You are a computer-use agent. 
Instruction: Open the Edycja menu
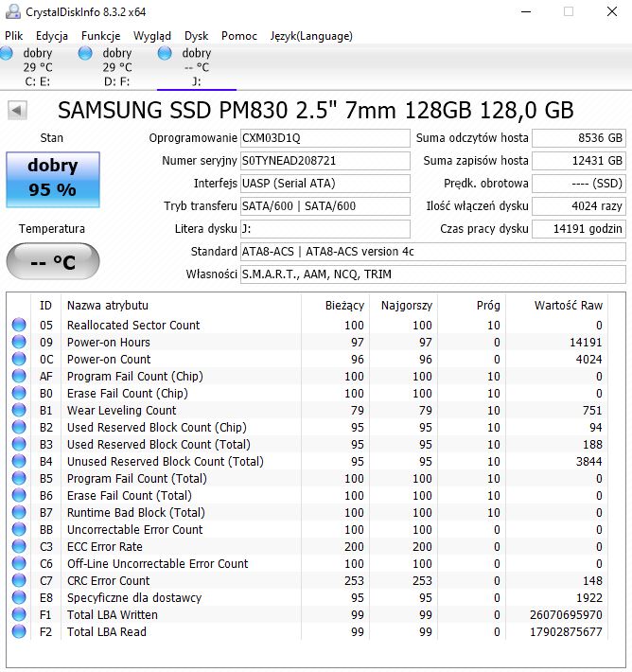click(x=52, y=36)
